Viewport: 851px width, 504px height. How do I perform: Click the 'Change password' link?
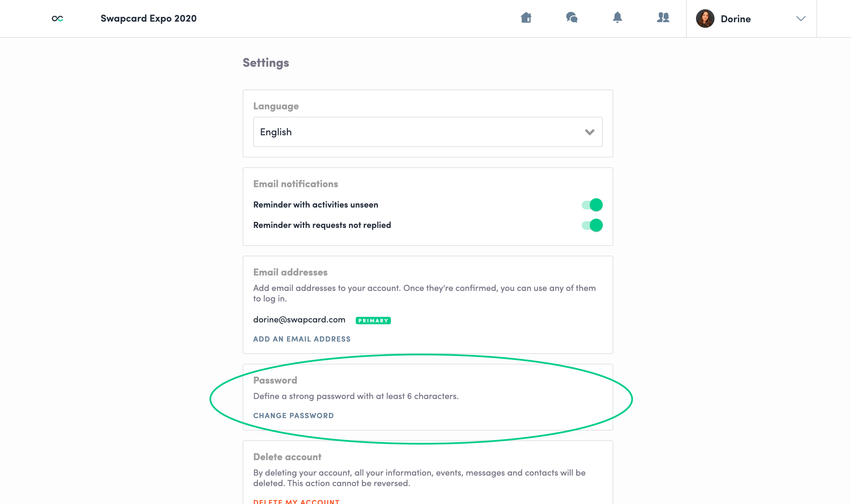293,415
